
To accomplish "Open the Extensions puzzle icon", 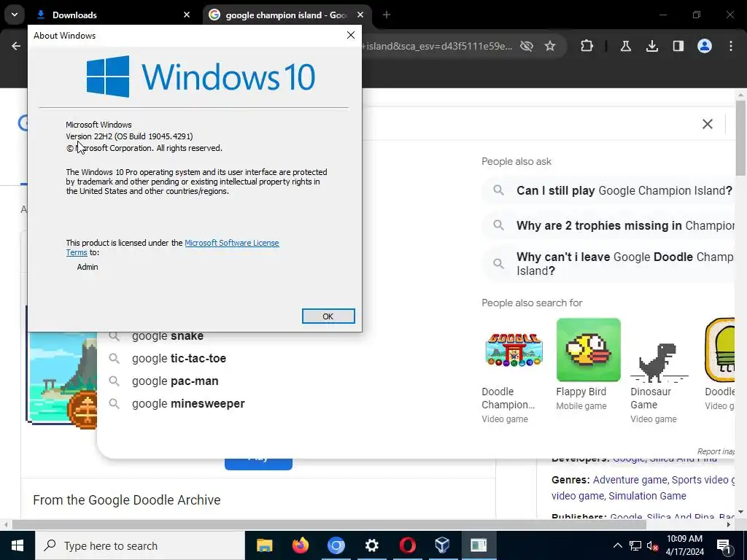I will pyautogui.click(x=587, y=46).
